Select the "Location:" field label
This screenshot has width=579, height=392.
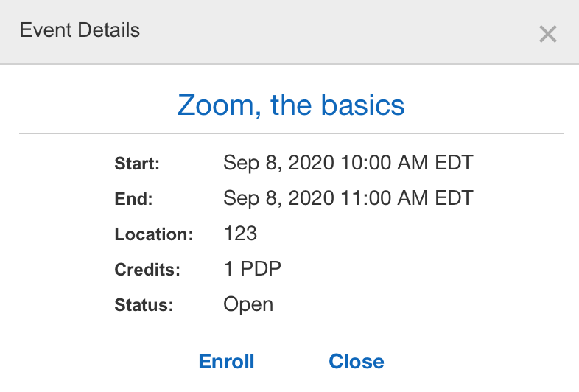(x=154, y=234)
